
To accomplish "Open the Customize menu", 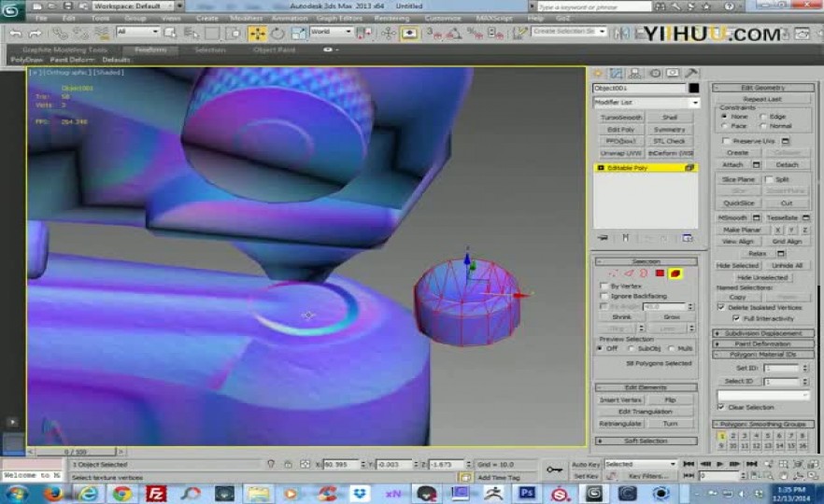I will (x=443, y=18).
